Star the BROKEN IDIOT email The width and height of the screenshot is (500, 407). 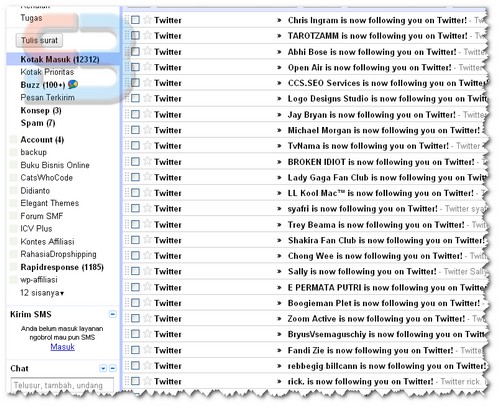(x=147, y=161)
